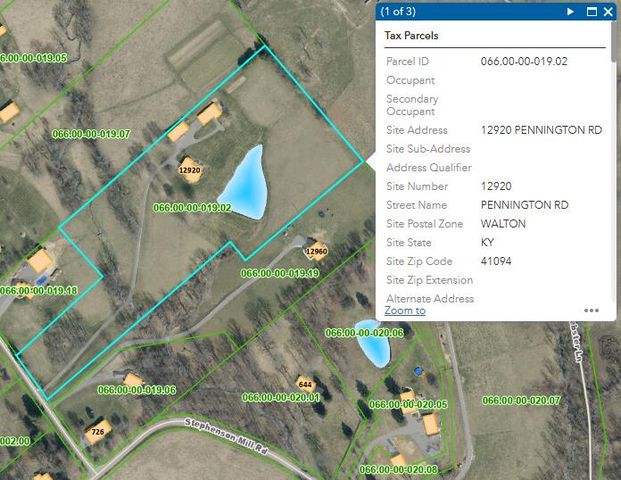Click the Site Zip Extension field label
The width and height of the screenshot is (621, 480).
coord(430,280)
